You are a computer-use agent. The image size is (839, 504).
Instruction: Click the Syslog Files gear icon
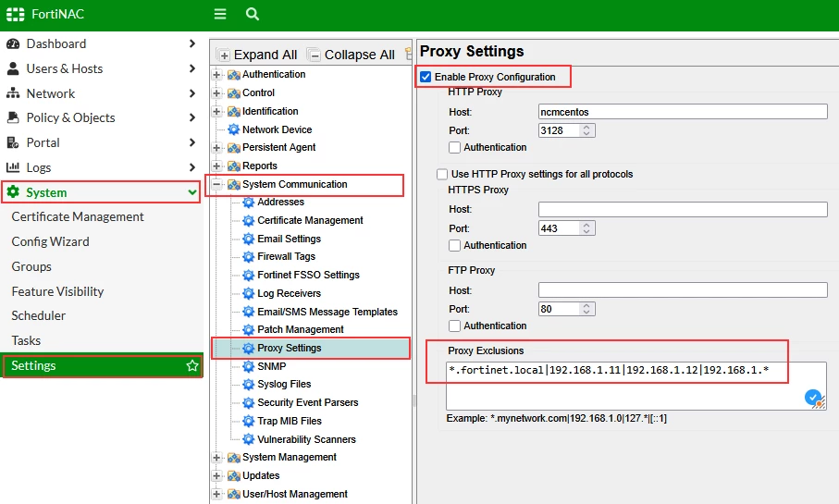coord(248,385)
